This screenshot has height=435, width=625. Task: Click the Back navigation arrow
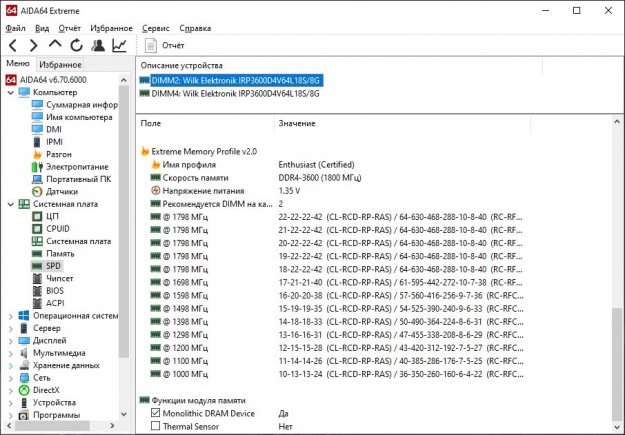(12, 45)
